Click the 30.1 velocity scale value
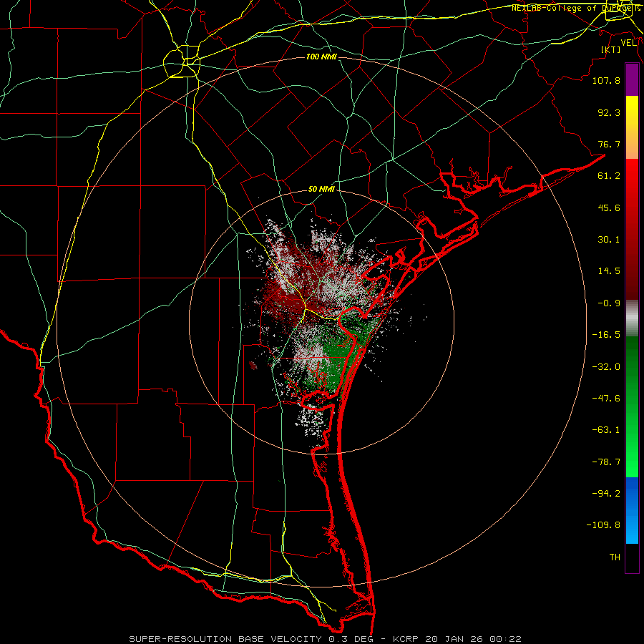The width and height of the screenshot is (644, 644). coord(609,240)
